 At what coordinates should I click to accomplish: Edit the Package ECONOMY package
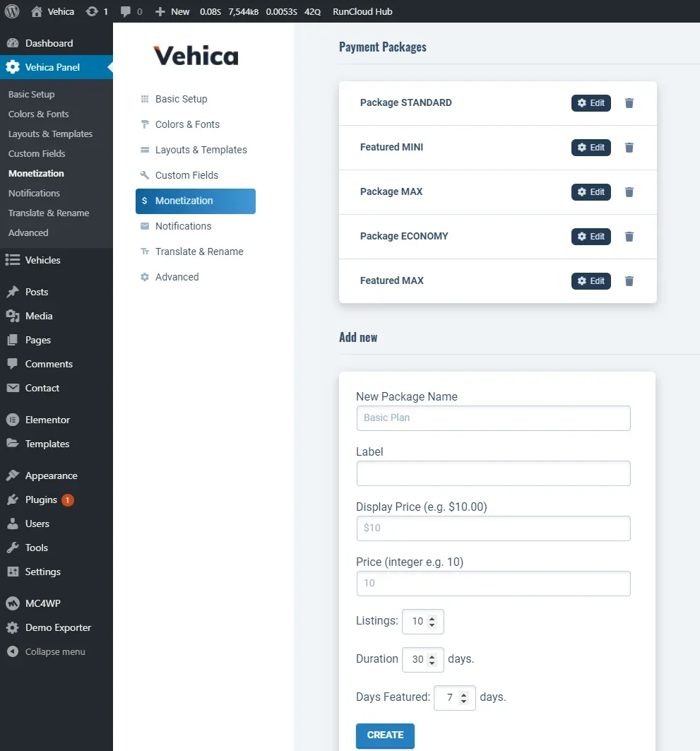coord(591,237)
